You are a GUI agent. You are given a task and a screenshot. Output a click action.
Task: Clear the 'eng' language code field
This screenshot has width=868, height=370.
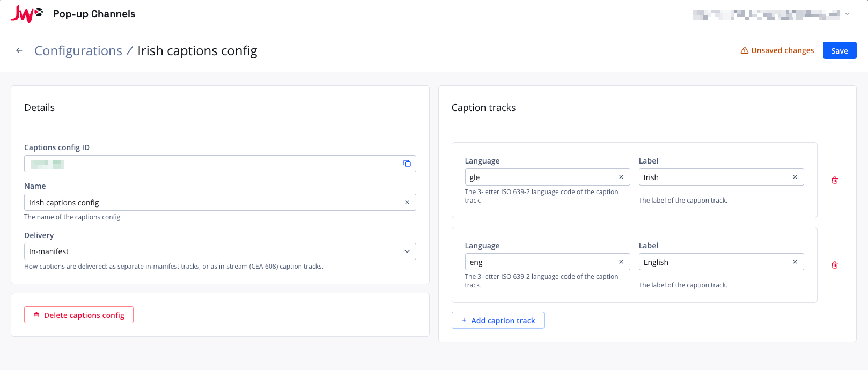621,262
